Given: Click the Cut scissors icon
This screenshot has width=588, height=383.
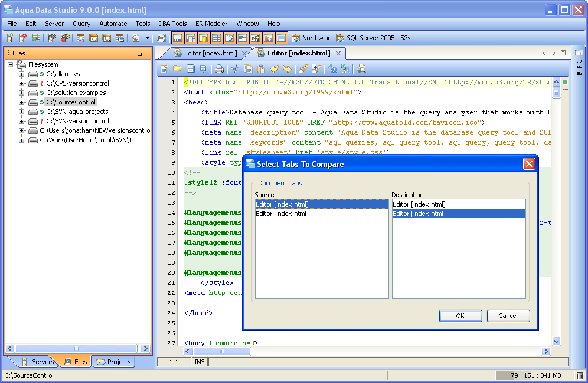Looking at the screenshot, I should 235,69.
